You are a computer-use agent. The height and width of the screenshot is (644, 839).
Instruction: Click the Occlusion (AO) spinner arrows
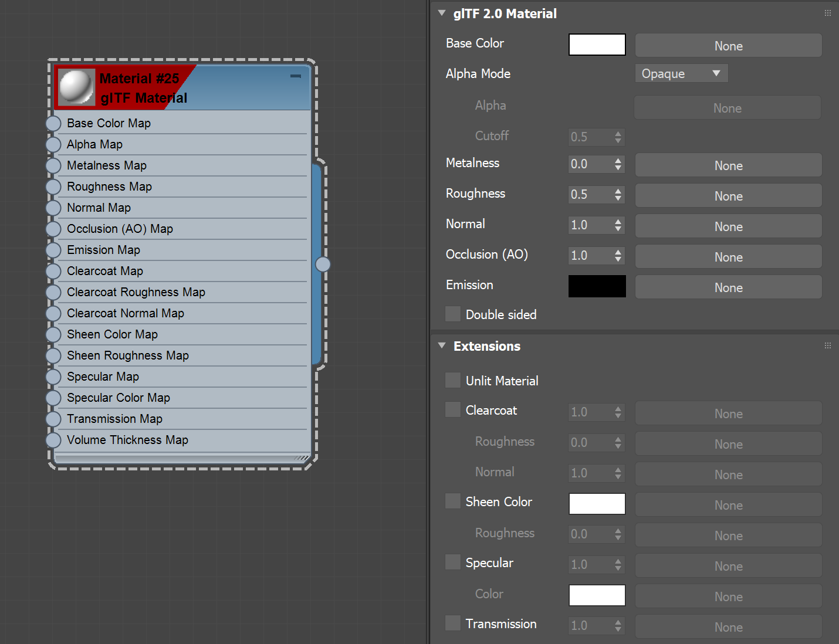point(618,256)
